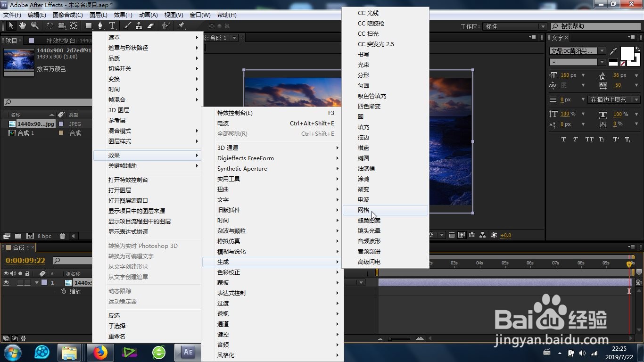Toggle layer 1 solo switch box
The width and height of the screenshot is (644, 362).
20,283
